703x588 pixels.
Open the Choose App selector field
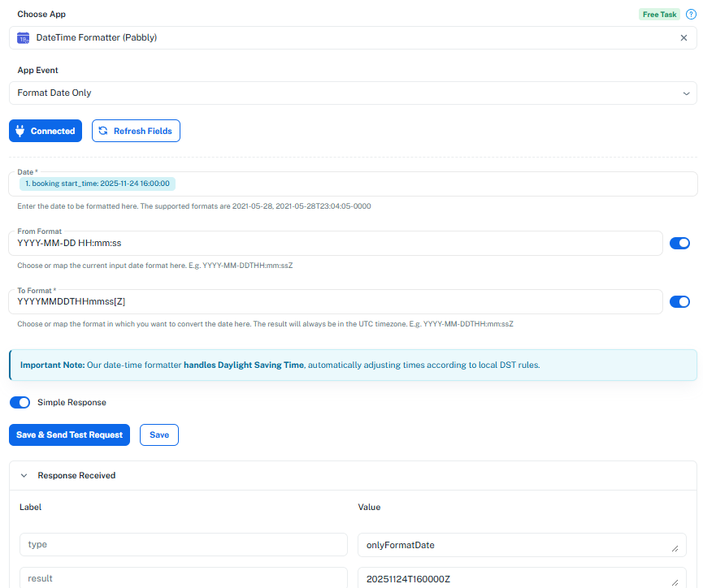(x=353, y=37)
